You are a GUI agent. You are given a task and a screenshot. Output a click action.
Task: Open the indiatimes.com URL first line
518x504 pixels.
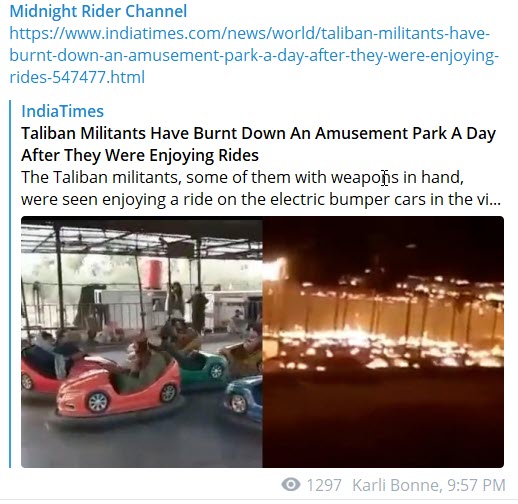coord(250,33)
